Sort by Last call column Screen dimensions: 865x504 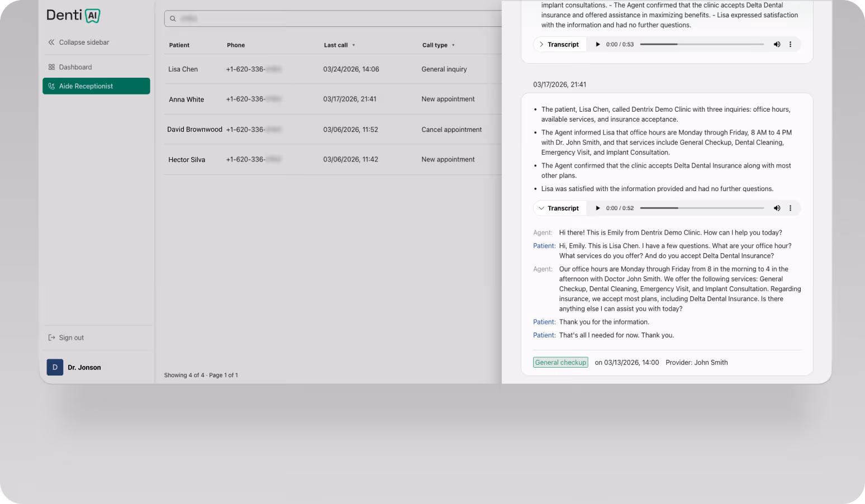click(x=340, y=45)
